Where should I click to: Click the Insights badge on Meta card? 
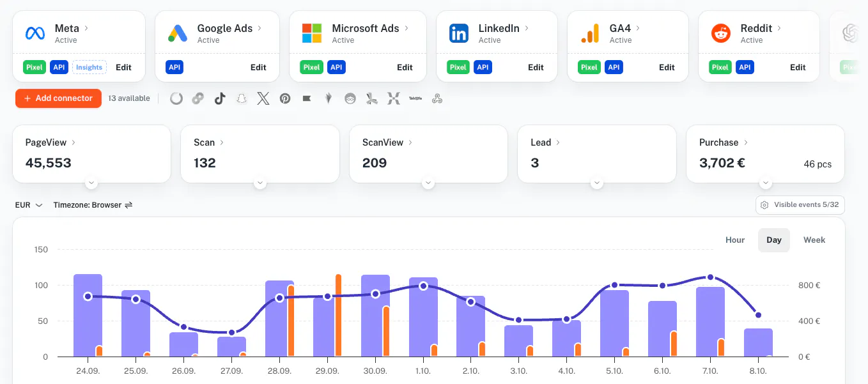pos(89,67)
